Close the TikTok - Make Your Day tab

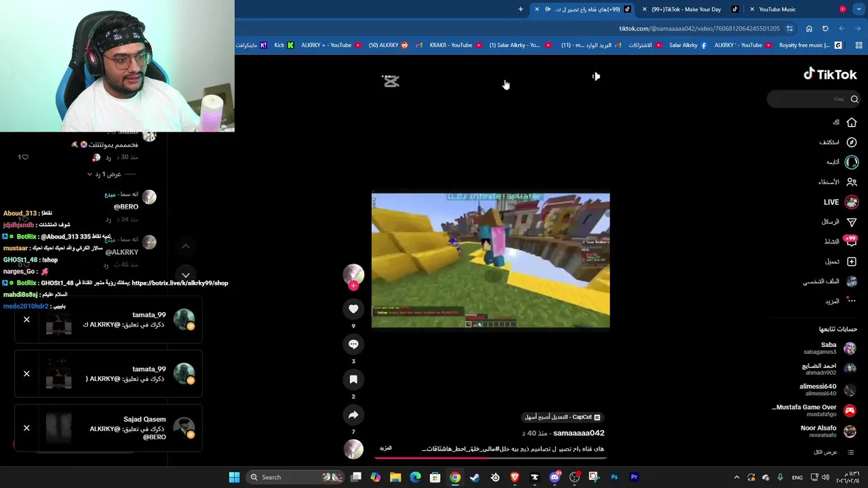point(644,9)
